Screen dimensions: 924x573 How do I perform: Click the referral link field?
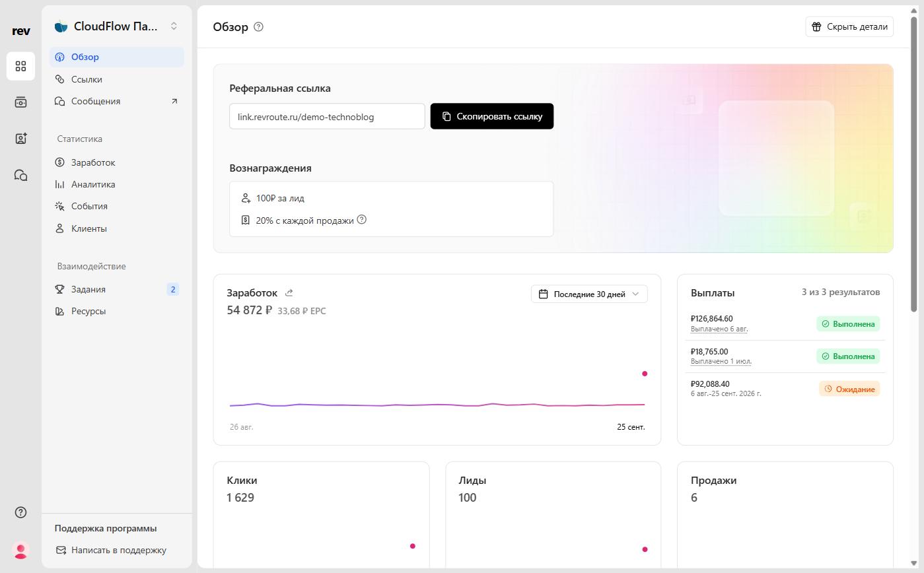point(327,116)
